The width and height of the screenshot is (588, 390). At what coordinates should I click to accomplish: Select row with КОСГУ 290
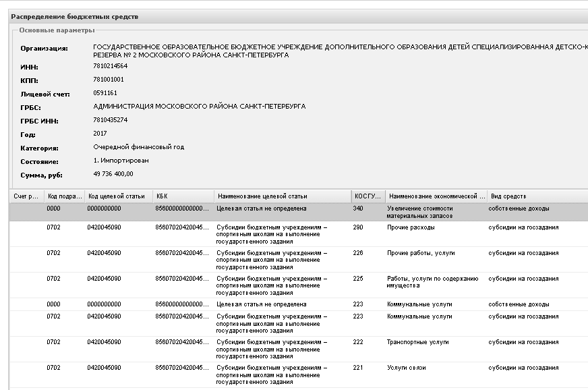click(299, 234)
